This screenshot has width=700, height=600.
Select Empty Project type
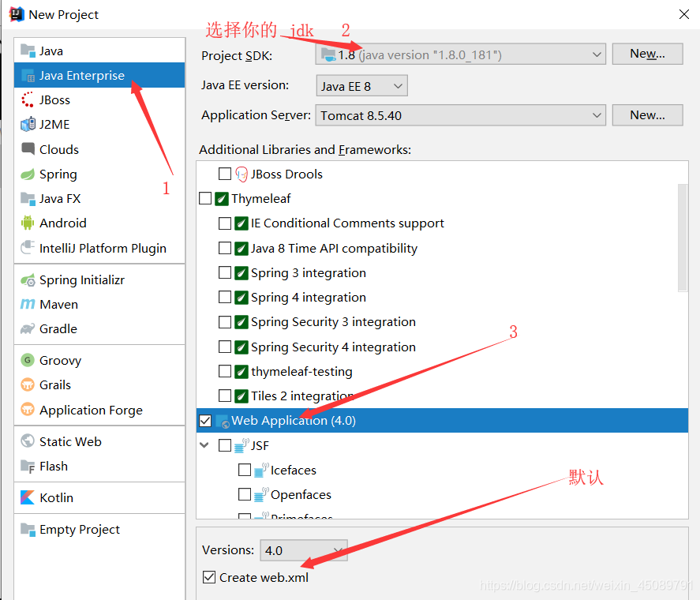point(99,530)
